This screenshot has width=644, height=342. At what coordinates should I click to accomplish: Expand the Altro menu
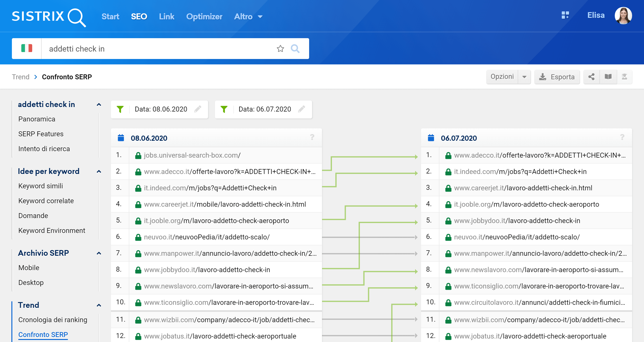click(248, 17)
